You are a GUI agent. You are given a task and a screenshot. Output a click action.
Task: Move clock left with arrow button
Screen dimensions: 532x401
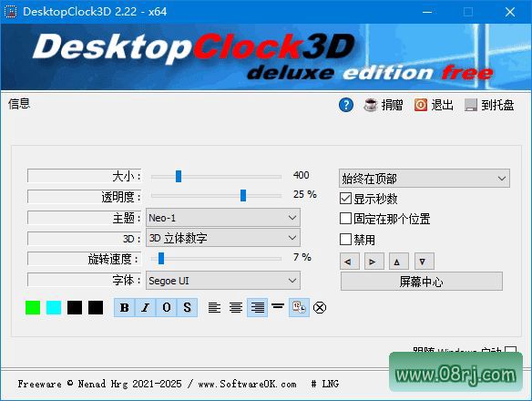tap(350, 262)
